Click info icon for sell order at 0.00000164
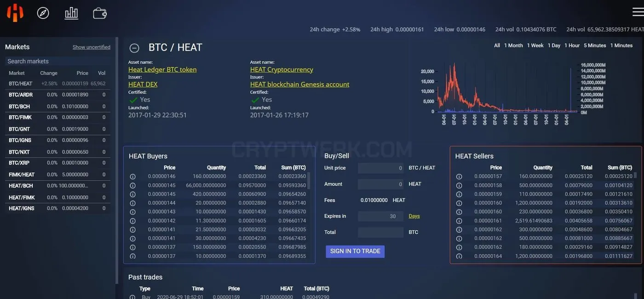644x299 pixels. 459,256
